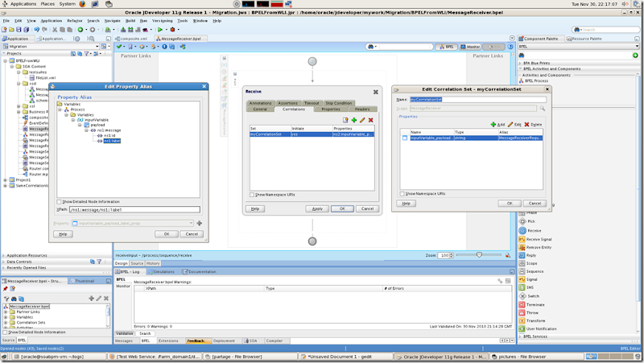
Task: Select ns1:id node in Property Alias tree
Action: (x=109, y=135)
